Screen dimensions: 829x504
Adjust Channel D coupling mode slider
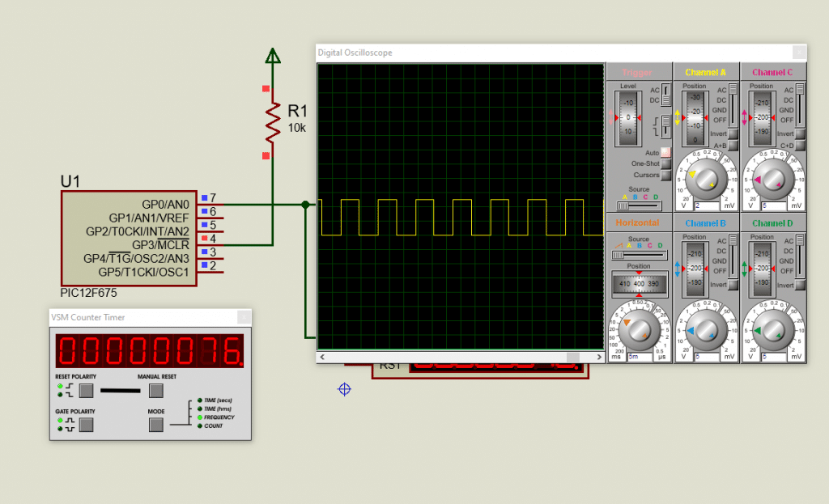800,256
